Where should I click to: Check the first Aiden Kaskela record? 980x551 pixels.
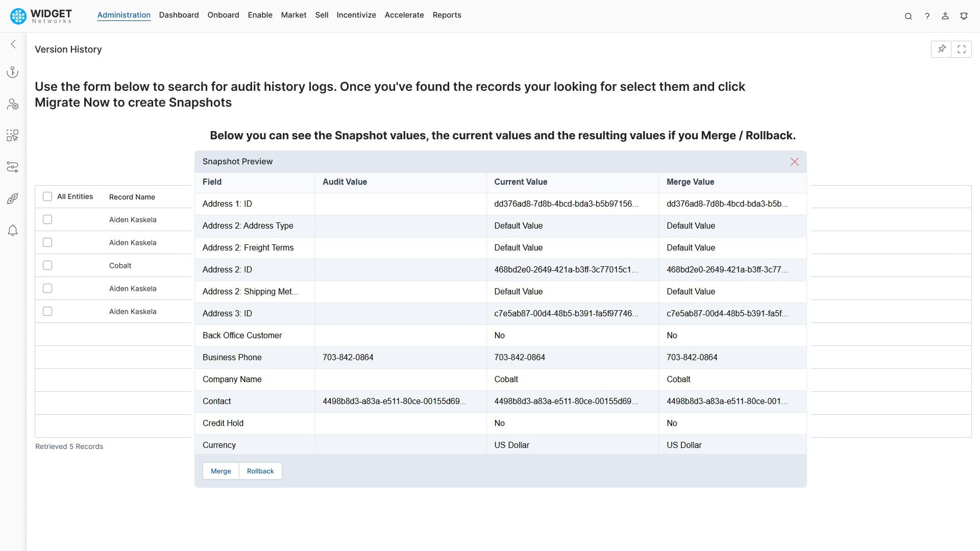[47, 219]
